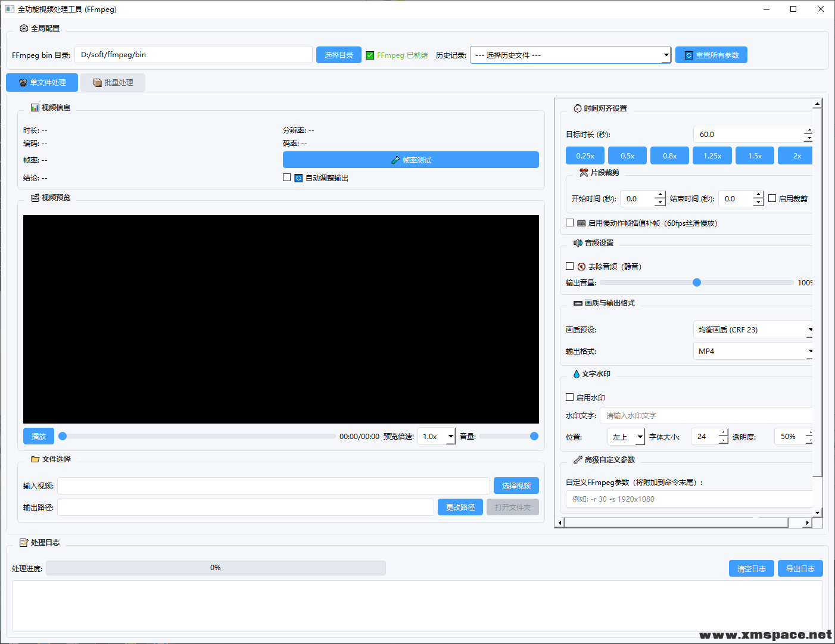This screenshot has height=644, width=835.
Task: Increase the 开始时间 spinner value
Action: click(x=660, y=195)
